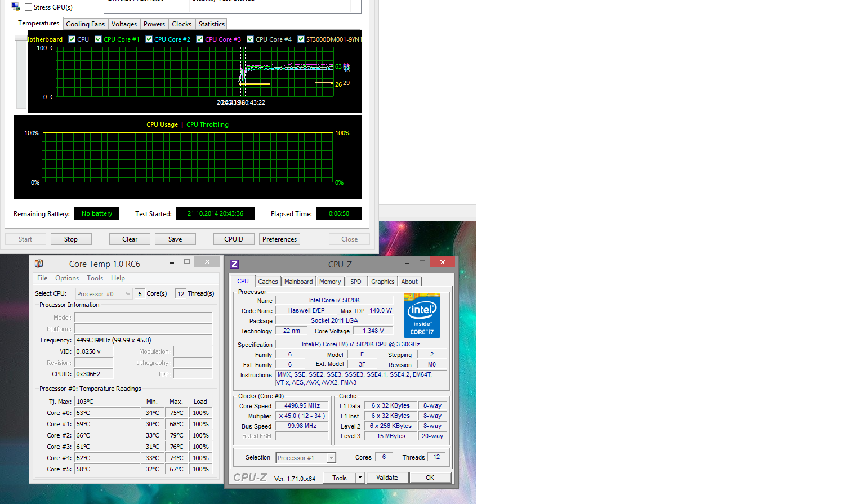Open the Select CPU Processor #0 dropdown
Image resolution: width=865 pixels, height=504 pixels.
[104, 294]
